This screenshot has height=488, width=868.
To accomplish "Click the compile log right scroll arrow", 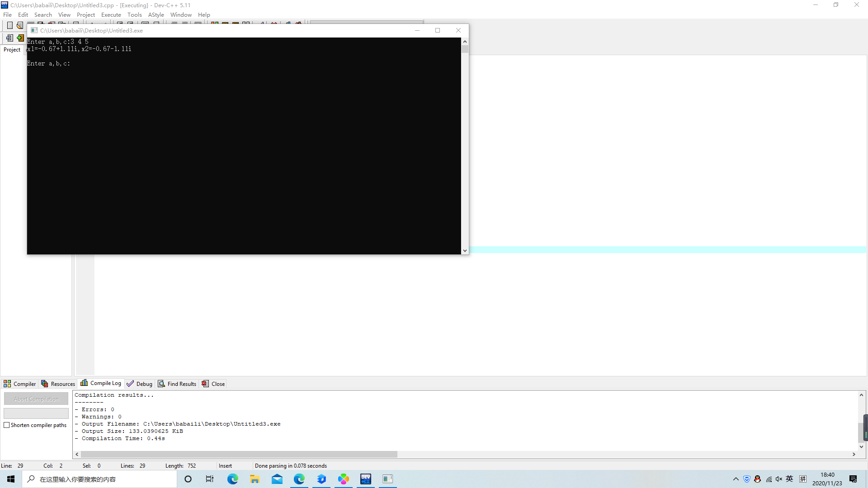I will point(854,454).
